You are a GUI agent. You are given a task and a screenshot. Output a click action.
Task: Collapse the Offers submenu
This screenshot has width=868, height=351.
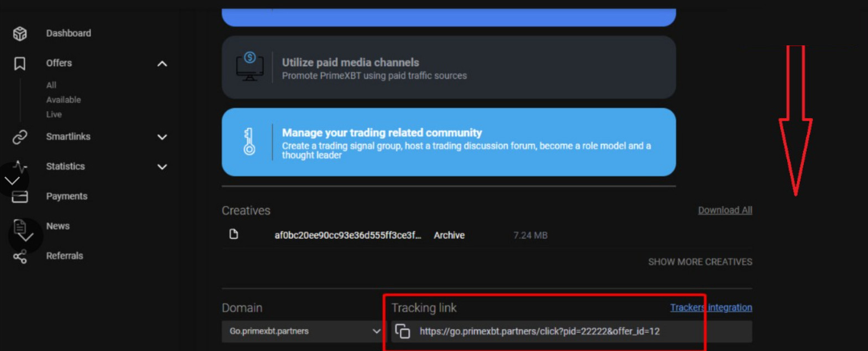162,64
